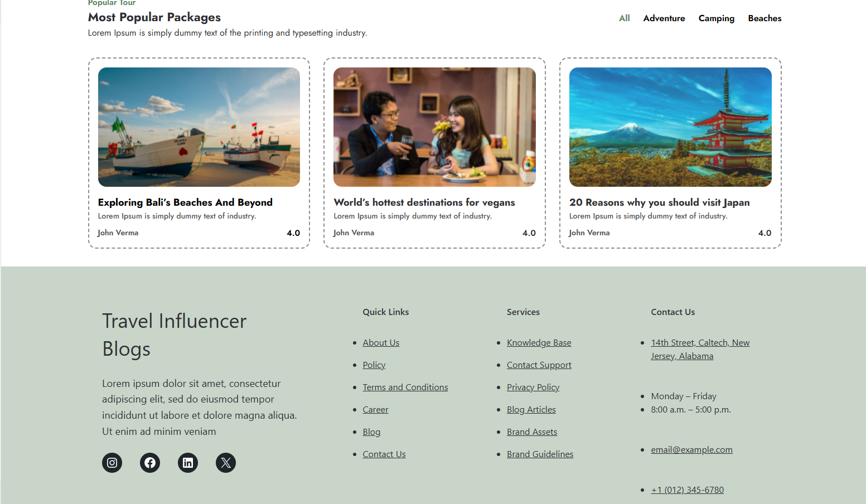
Task: Open the Bali beaches article image
Action: (x=199, y=127)
